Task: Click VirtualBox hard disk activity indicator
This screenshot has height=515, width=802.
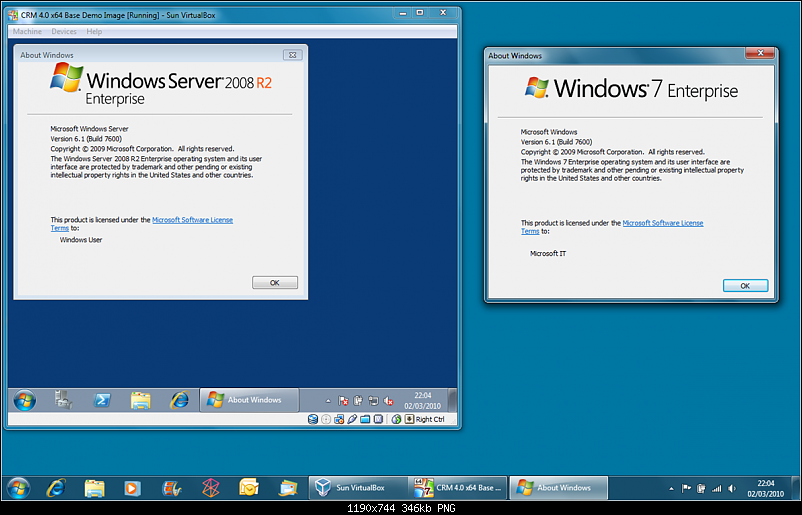Action: coord(313,419)
